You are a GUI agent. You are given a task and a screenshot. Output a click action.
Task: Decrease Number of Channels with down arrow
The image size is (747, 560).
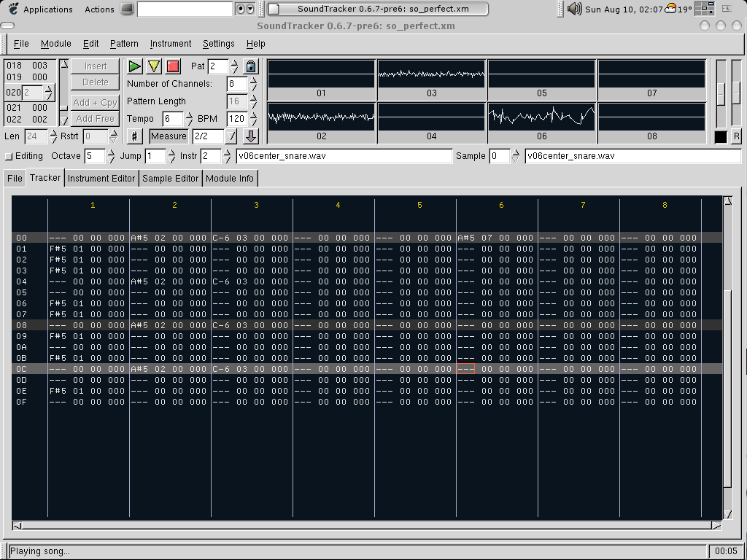253,88
